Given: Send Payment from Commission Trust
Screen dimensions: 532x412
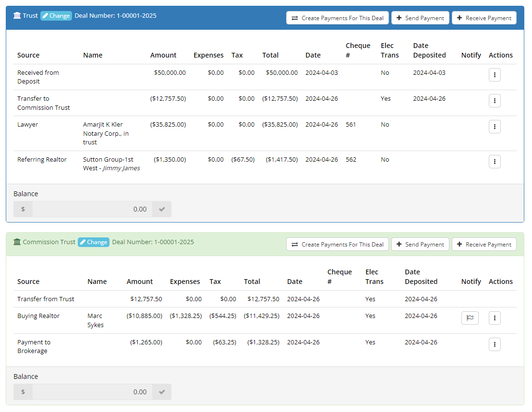Looking at the screenshot, I should click(420, 244).
